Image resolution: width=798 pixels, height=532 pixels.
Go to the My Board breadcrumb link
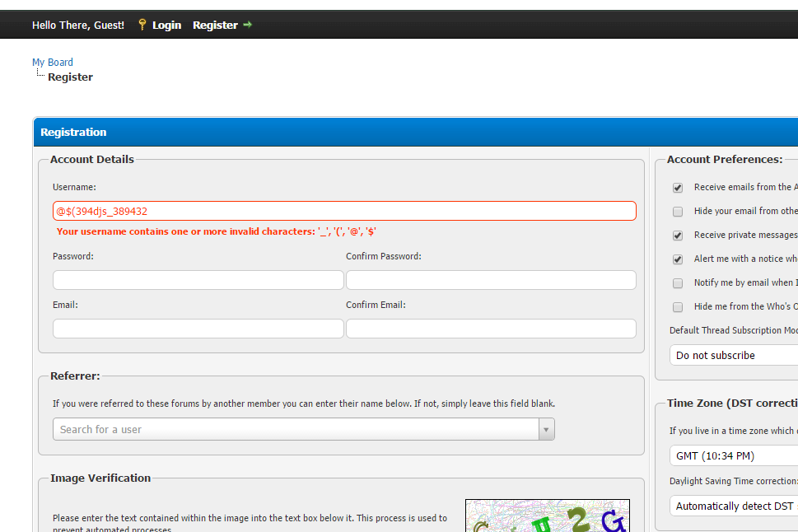(53, 63)
